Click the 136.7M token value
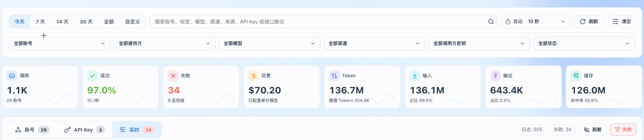Screen dimensions: 644x140 tap(346, 90)
